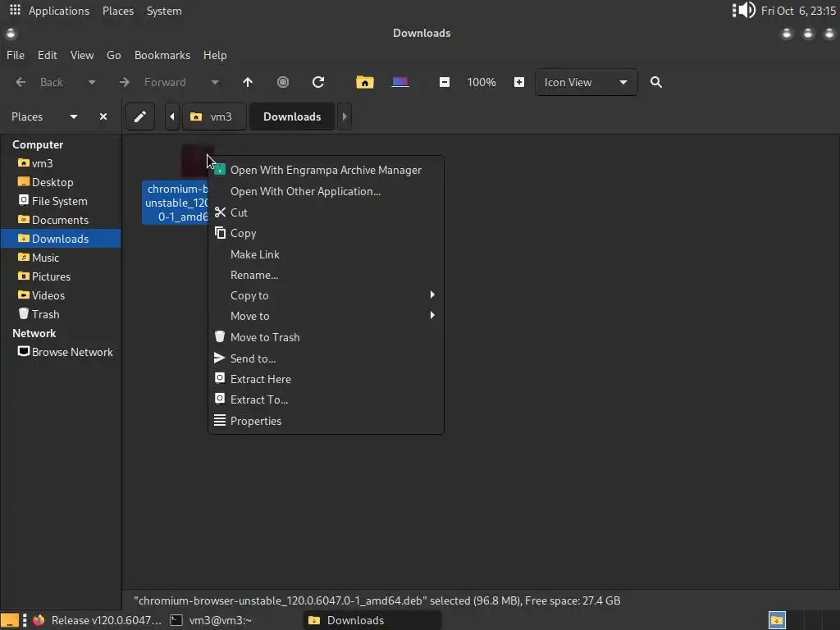Image resolution: width=840 pixels, height=630 pixels.
Task: Switch to vm3@vm3 terminal taskbar window
Action: pos(211,620)
